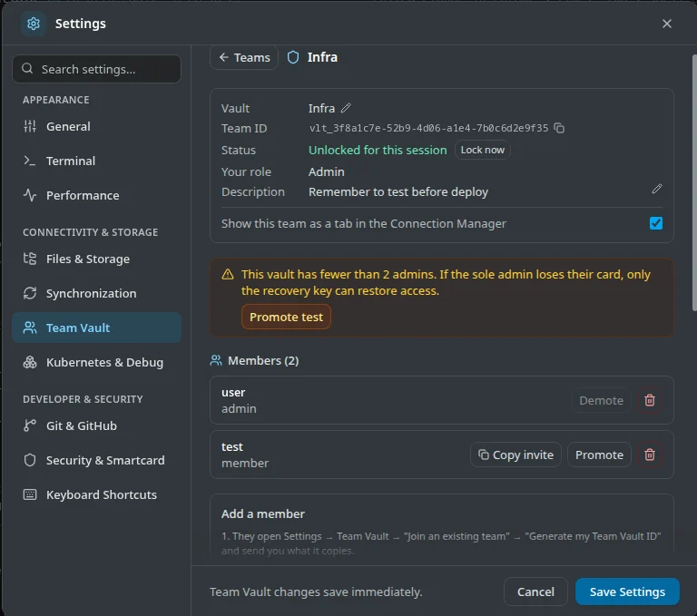
Task: Copy the Team ID to clipboard
Action: (x=559, y=128)
